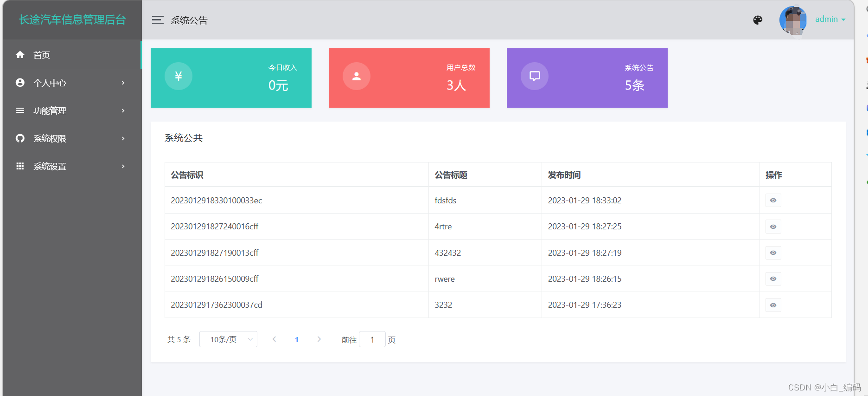View announcement 4rtre via eye icon

[773, 227]
